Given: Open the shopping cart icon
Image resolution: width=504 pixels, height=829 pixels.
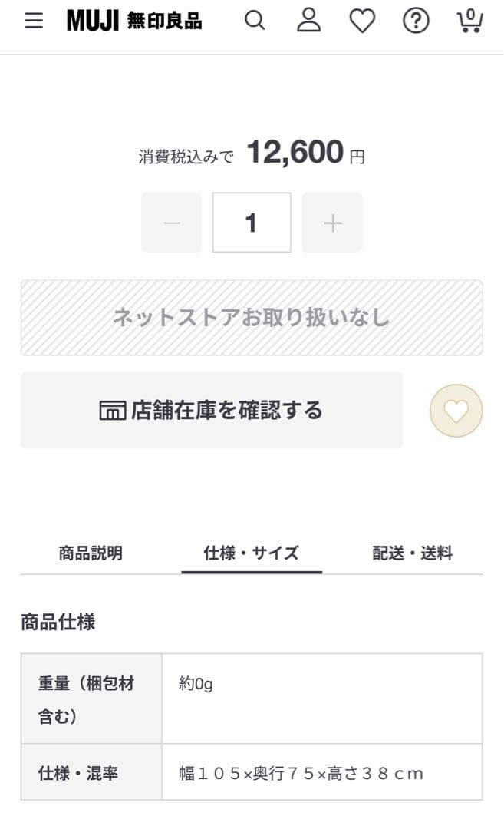Looking at the screenshot, I should click(x=469, y=21).
